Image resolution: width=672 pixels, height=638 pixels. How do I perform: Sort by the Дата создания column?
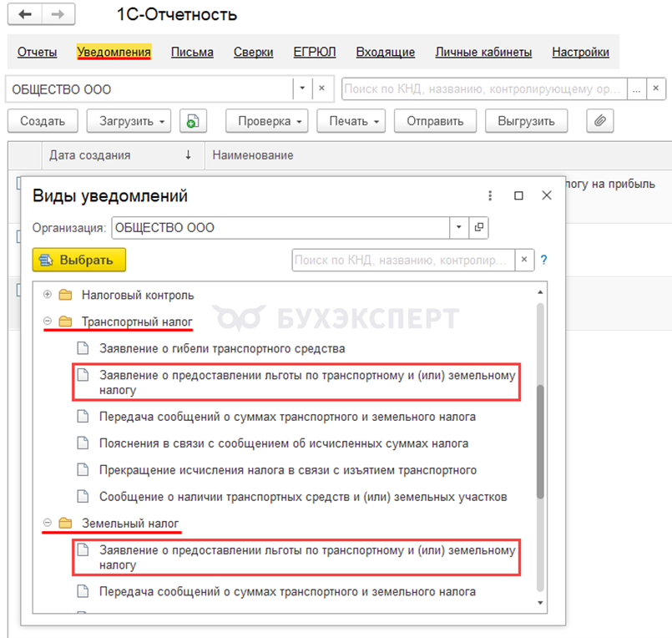coord(122,155)
